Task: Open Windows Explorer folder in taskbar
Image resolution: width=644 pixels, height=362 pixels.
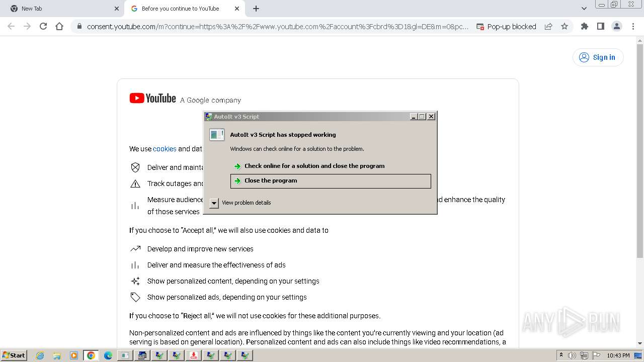Action: tap(57, 355)
